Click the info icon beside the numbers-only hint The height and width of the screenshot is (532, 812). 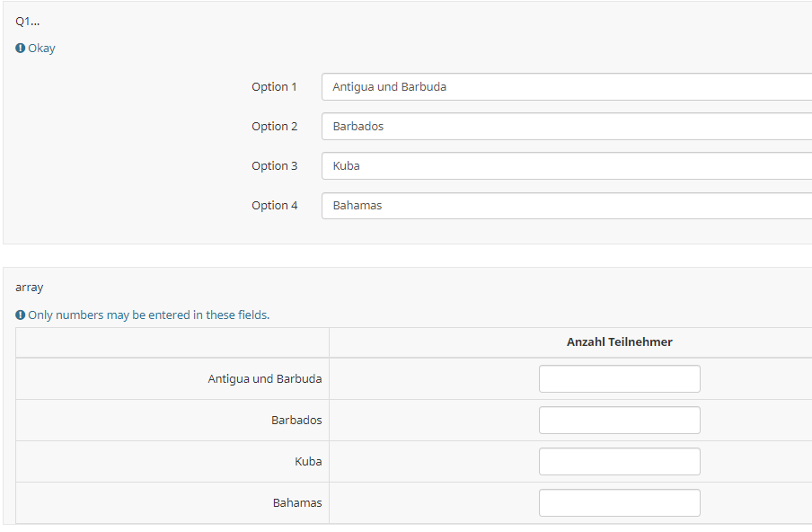pos(21,315)
